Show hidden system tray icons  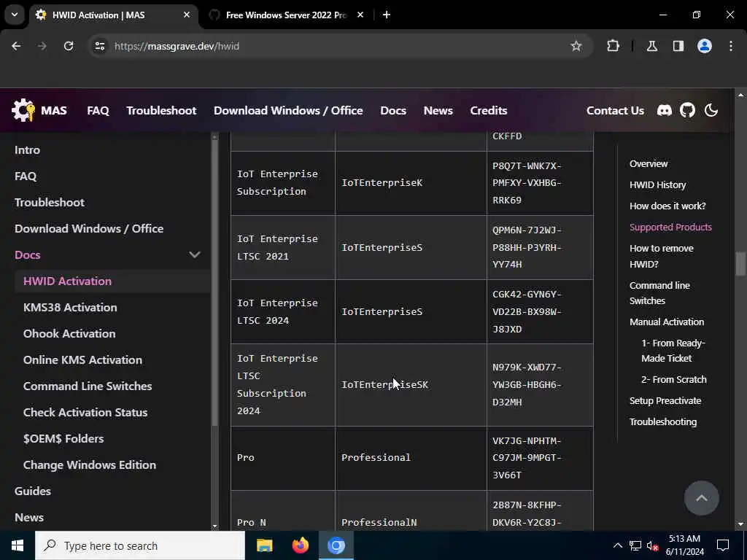[x=617, y=545]
